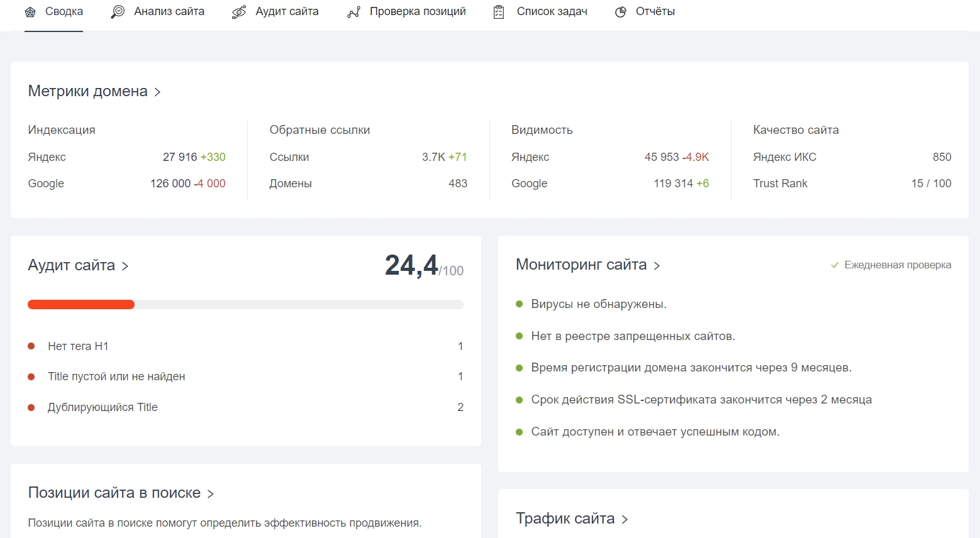Viewport: 980px width, 538px height.
Task: Expand Позиции сайта в поиске chevron
Action: 211,494
